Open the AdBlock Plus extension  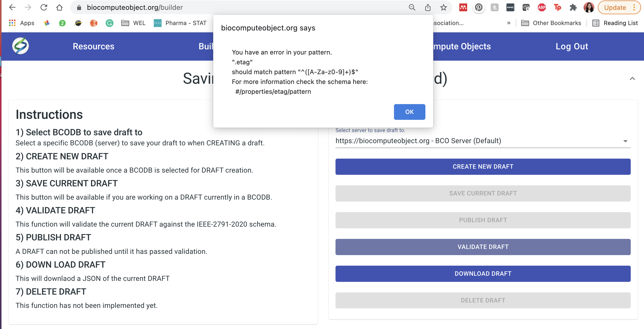[542, 7]
